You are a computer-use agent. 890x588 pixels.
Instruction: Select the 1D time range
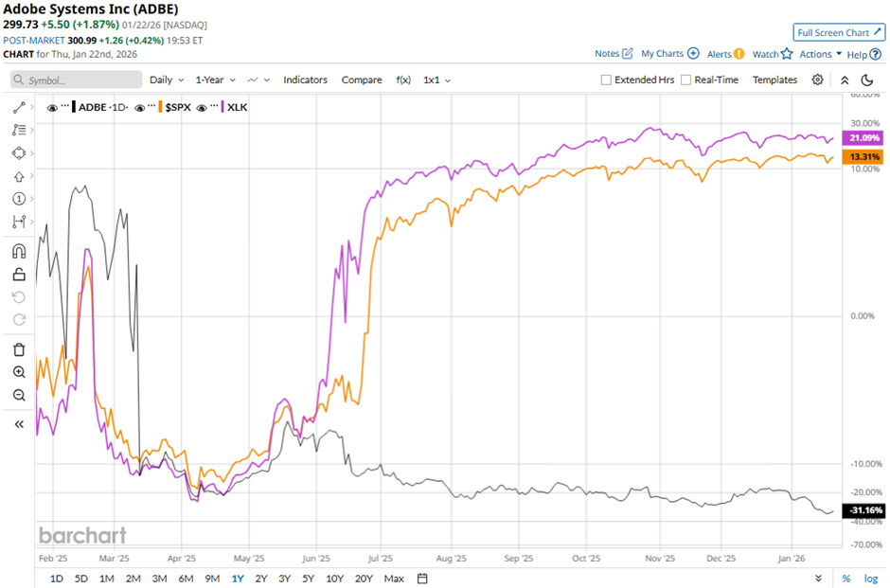56,579
